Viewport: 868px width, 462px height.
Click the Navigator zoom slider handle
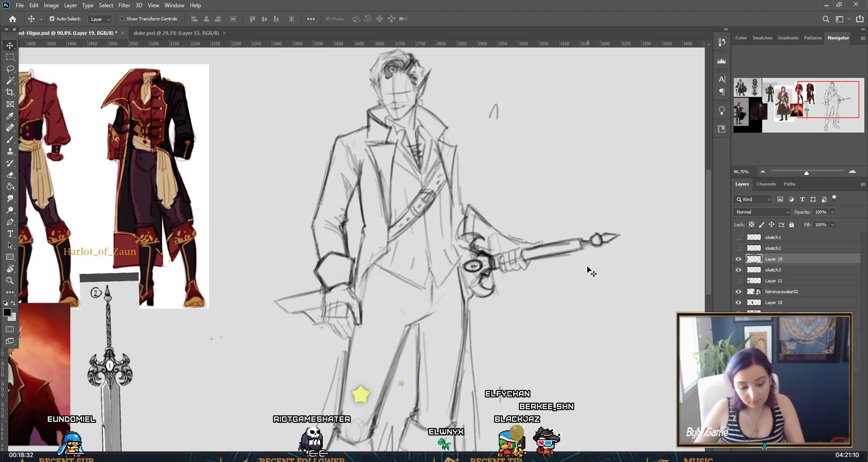pyautogui.click(x=806, y=173)
